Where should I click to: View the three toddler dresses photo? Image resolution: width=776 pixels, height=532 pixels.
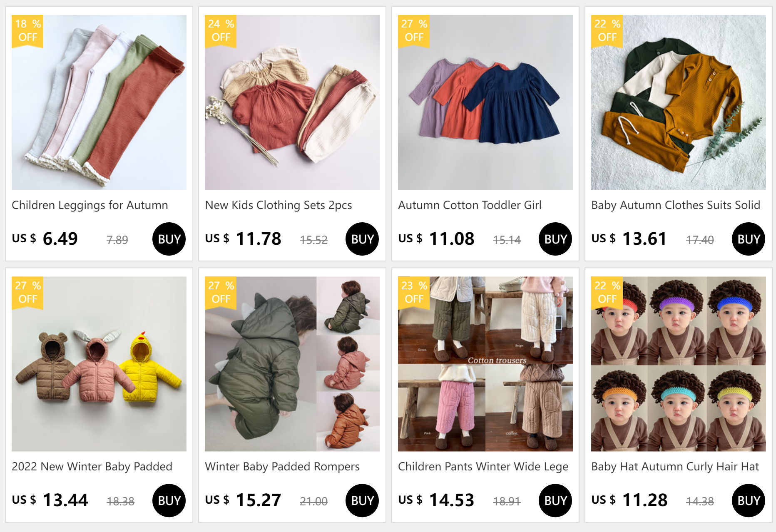pos(485,102)
